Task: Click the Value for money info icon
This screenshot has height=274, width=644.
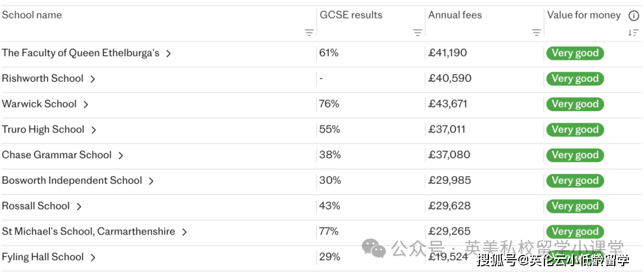Action: tap(634, 16)
